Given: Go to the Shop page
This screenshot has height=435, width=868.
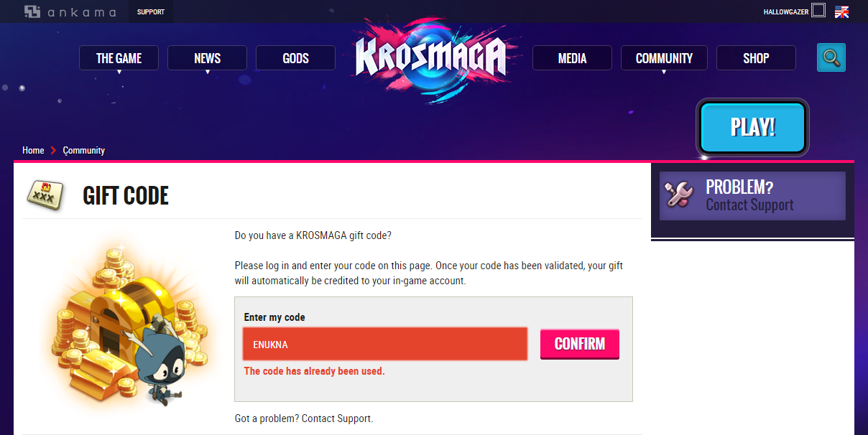Looking at the screenshot, I should pos(756,58).
